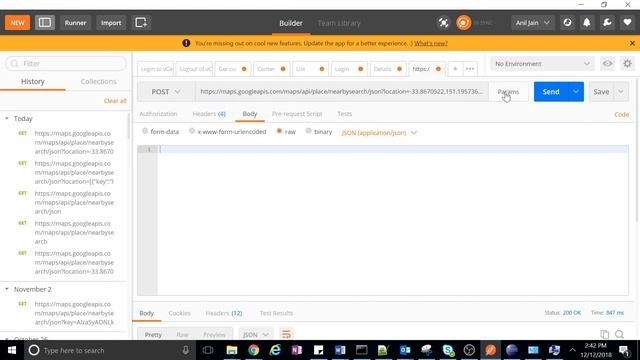Save the request
Viewport: 640px width, 360px height.
point(601,92)
